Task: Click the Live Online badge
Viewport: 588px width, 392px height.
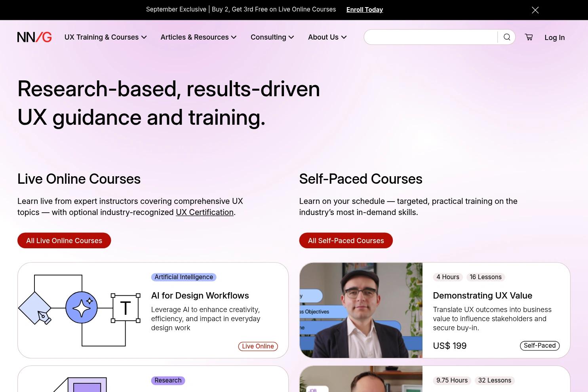Action: [x=258, y=346]
